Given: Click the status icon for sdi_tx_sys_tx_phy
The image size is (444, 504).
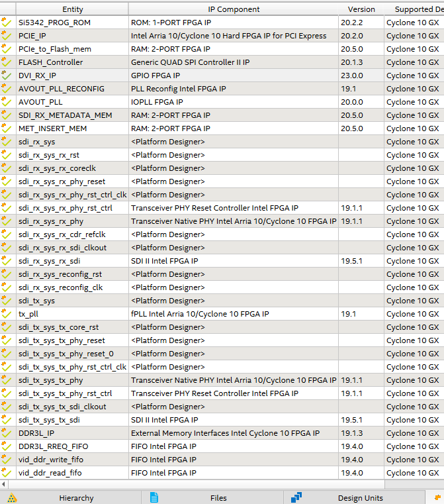Looking at the screenshot, I should [x=7, y=380].
